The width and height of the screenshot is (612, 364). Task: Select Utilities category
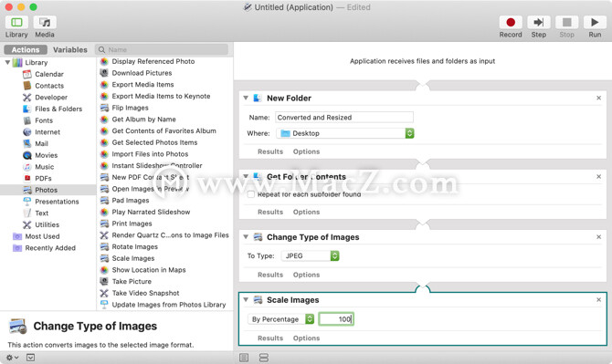[x=47, y=224]
